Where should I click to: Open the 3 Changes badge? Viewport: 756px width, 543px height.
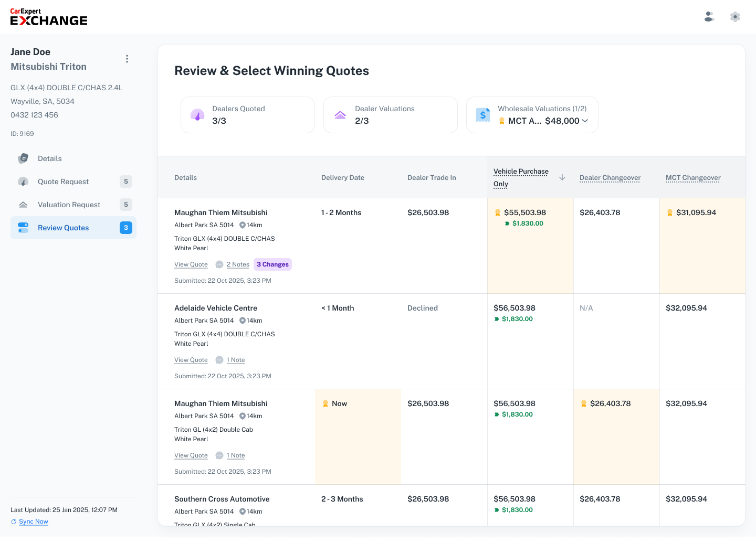pos(272,264)
